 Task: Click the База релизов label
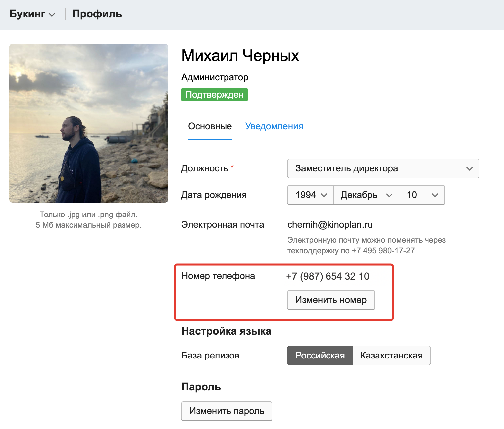(210, 356)
